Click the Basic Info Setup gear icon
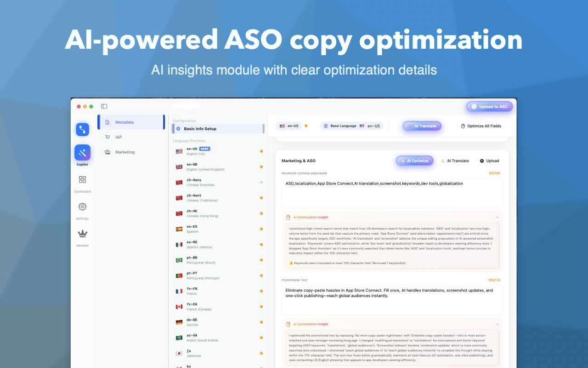 pos(179,129)
